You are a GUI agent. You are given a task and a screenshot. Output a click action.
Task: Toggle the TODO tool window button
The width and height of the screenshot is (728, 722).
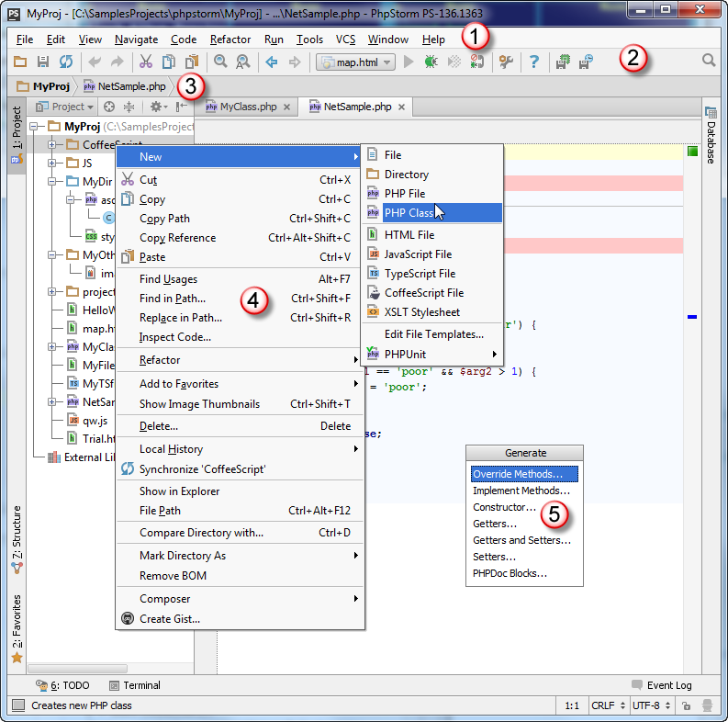click(x=62, y=685)
